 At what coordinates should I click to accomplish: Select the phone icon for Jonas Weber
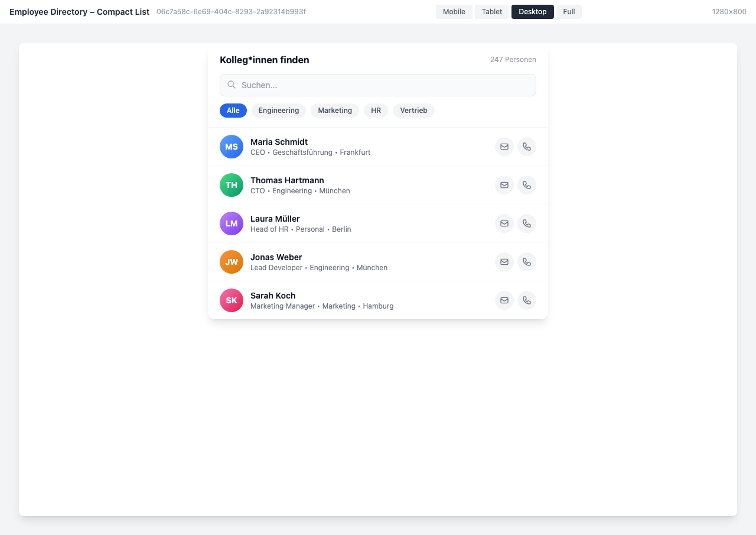click(526, 262)
